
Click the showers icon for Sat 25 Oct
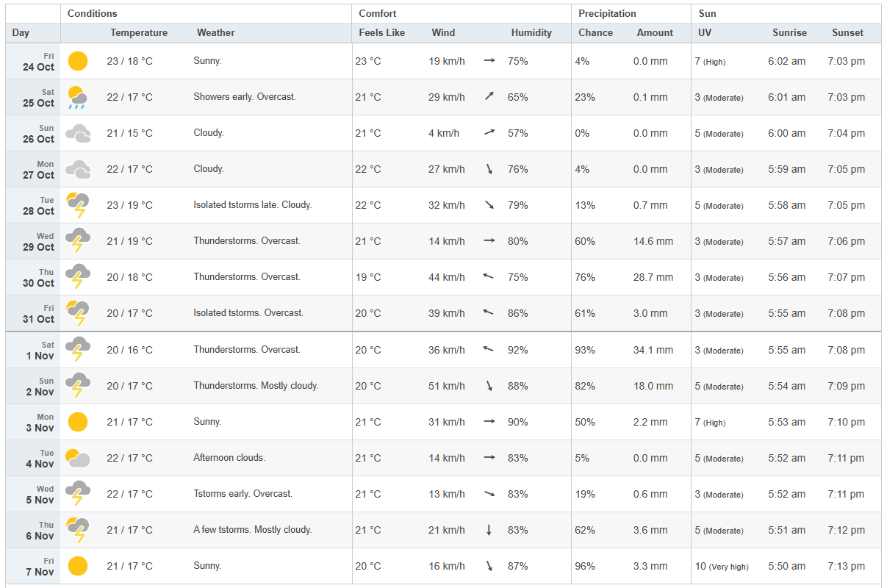pyautogui.click(x=78, y=97)
